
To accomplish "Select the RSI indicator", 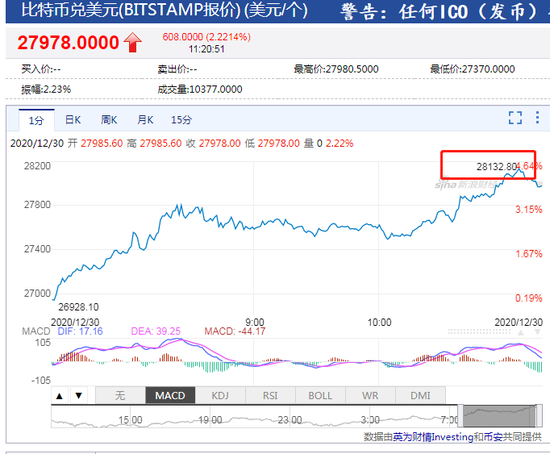I will tap(270, 396).
